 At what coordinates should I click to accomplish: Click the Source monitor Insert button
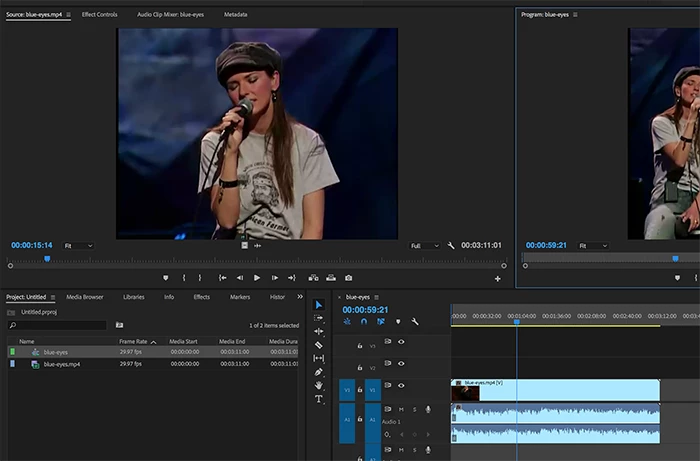313,278
